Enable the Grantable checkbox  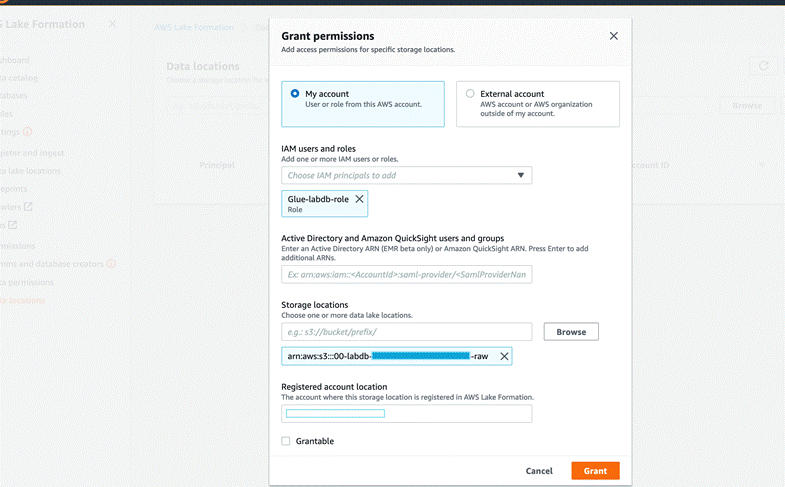[x=286, y=441]
